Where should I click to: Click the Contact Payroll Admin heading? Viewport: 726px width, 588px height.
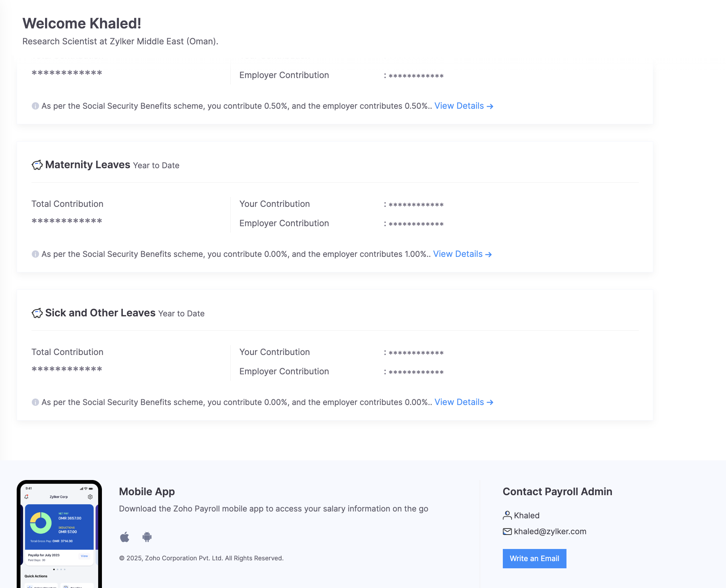point(557,492)
